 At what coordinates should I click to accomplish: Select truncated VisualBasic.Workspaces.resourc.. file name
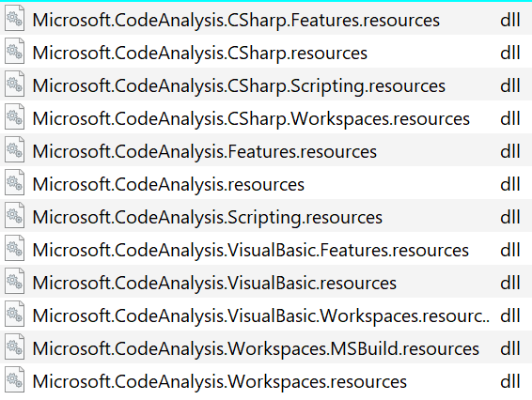click(261, 316)
